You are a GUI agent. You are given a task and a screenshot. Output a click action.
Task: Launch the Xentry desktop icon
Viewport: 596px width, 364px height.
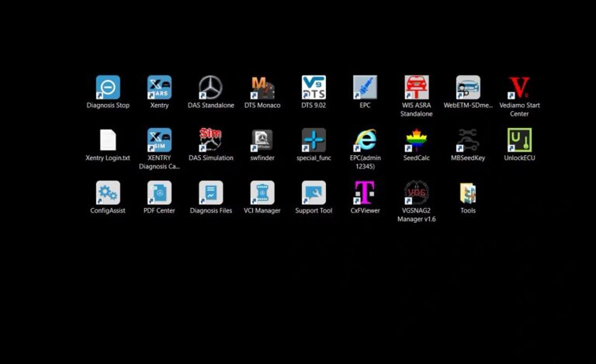(159, 88)
